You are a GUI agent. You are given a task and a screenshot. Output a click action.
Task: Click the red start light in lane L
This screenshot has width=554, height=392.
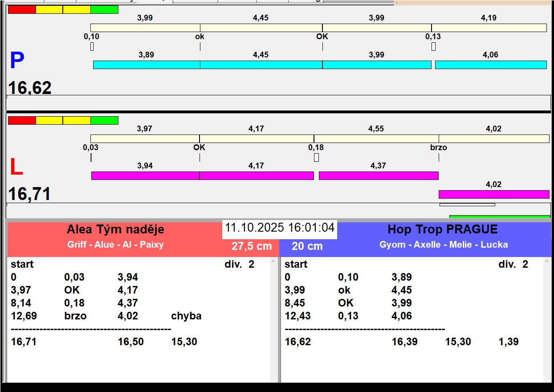tap(22, 120)
